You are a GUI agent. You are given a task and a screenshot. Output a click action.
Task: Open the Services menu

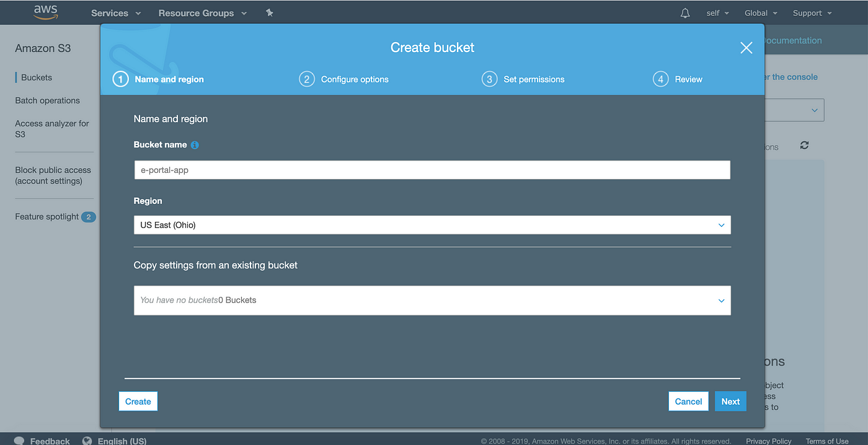pos(116,13)
